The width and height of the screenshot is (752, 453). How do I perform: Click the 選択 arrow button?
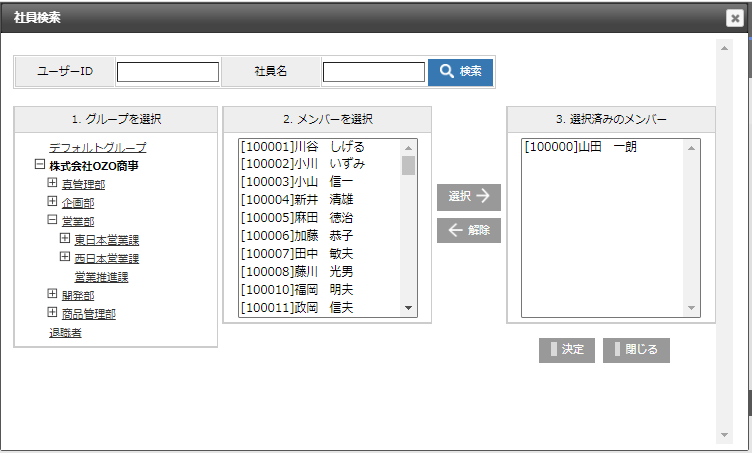[468, 197]
